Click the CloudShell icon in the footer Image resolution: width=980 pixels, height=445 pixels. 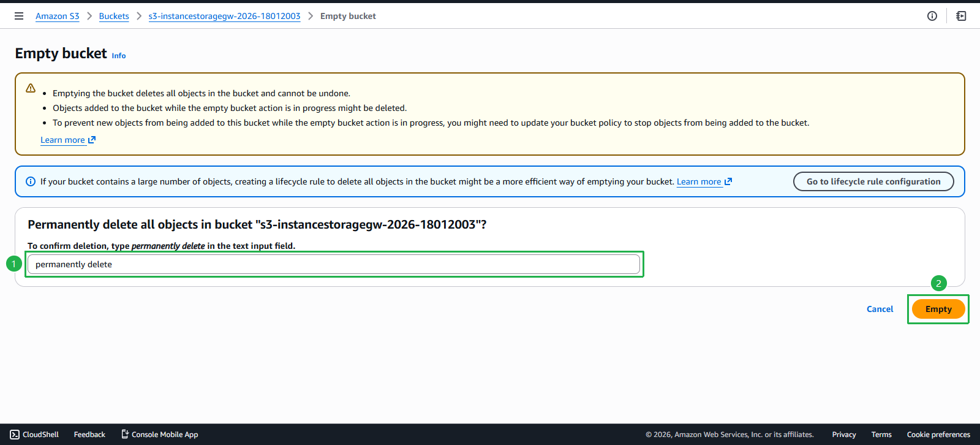15,435
